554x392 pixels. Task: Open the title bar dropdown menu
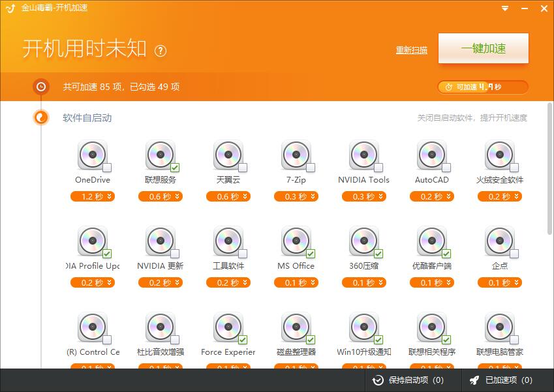pos(505,8)
